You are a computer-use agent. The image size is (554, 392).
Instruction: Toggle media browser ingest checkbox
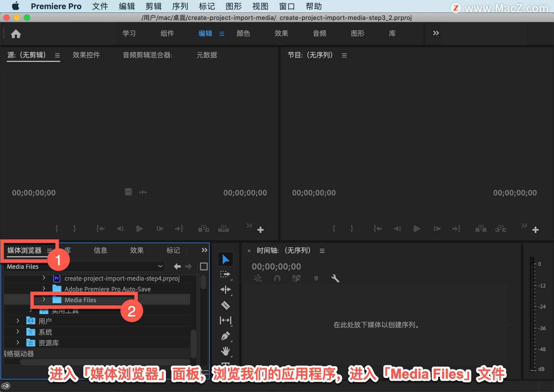tap(204, 267)
